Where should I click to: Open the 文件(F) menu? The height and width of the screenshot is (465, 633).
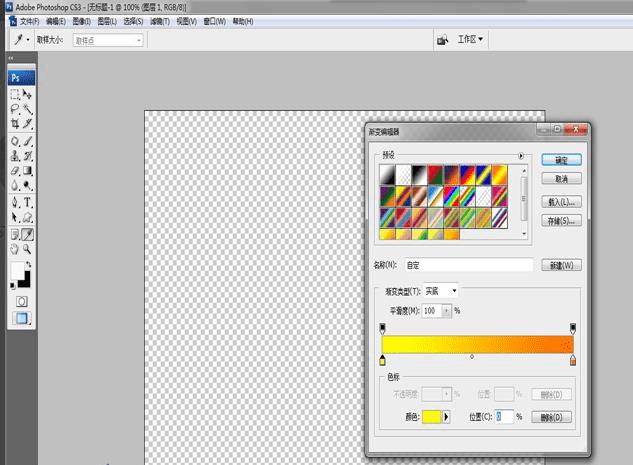tap(30, 21)
